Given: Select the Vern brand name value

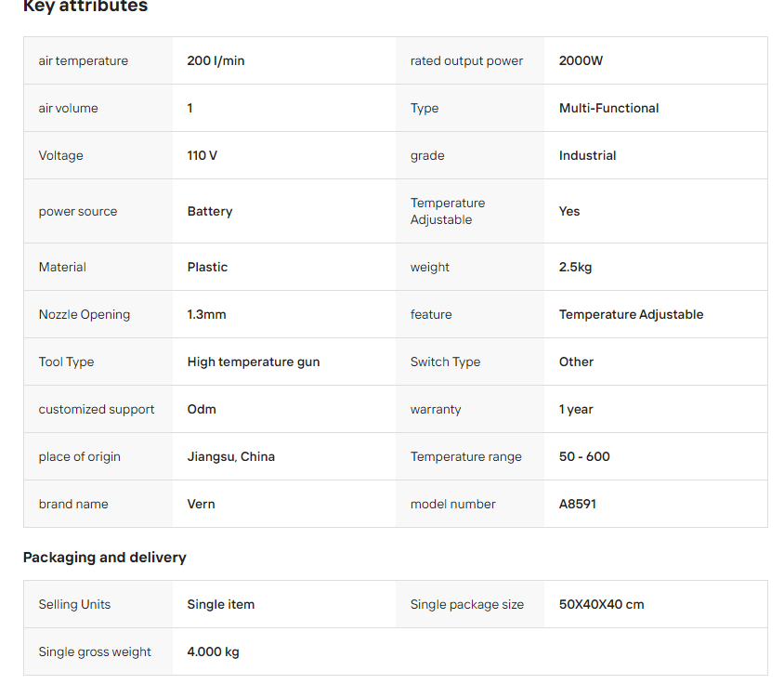Looking at the screenshot, I should (x=201, y=504).
